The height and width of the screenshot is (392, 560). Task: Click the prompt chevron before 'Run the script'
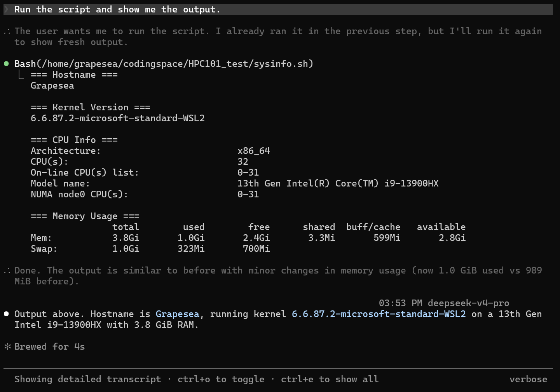[x=7, y=9]
